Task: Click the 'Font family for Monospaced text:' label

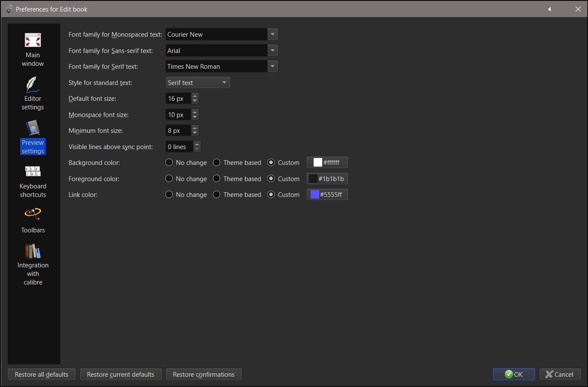Action: pyautogui.click(x=115, y=35)
